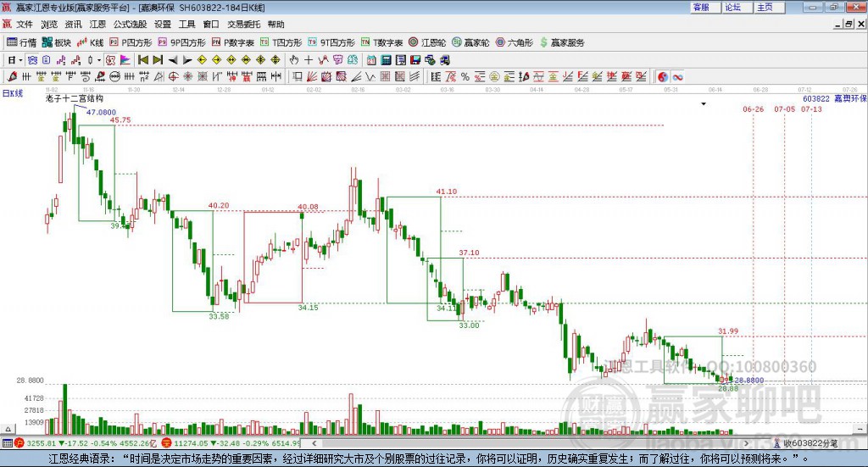Screen dimensions: 868x467
Task: Open the 资讯 menu
Action: coord(73,25)
